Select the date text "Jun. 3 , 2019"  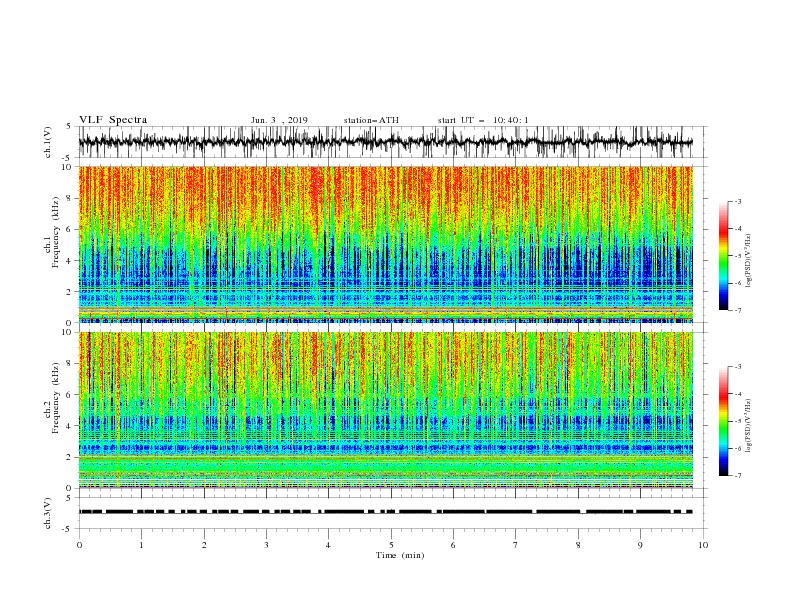(x=279, y=120)
